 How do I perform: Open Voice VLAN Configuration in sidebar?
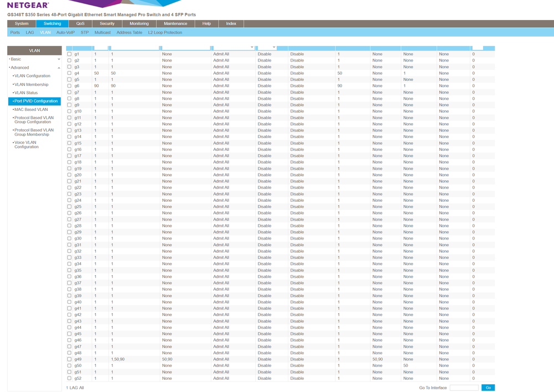point(27,145)
